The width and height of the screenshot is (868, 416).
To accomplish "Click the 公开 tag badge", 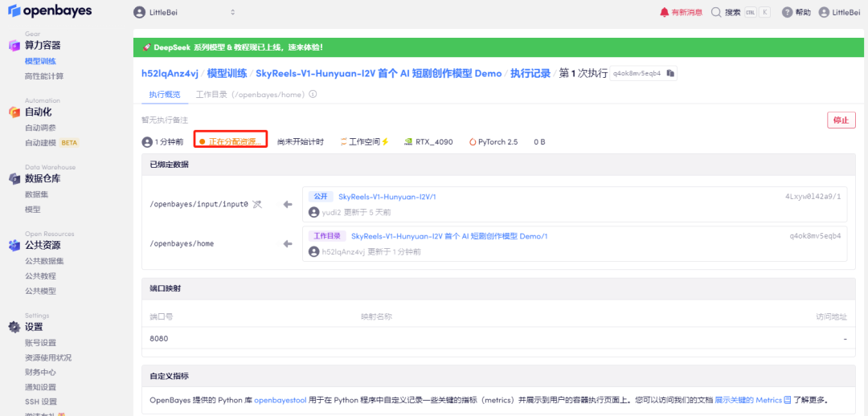I will click(x=321, y=197).
